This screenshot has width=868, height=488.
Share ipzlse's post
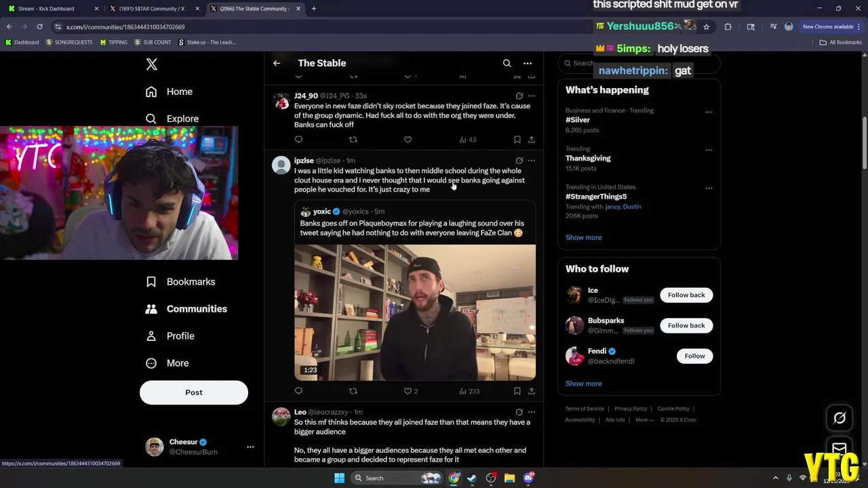[532, 391]
